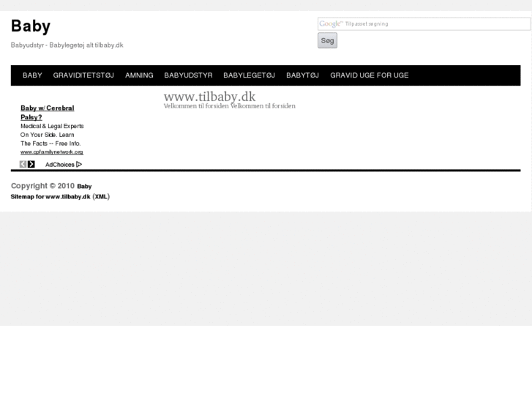This screenshot has height=399, width=532.
Task: Click the Baby link in copyright footer
Action: (84, 187)
